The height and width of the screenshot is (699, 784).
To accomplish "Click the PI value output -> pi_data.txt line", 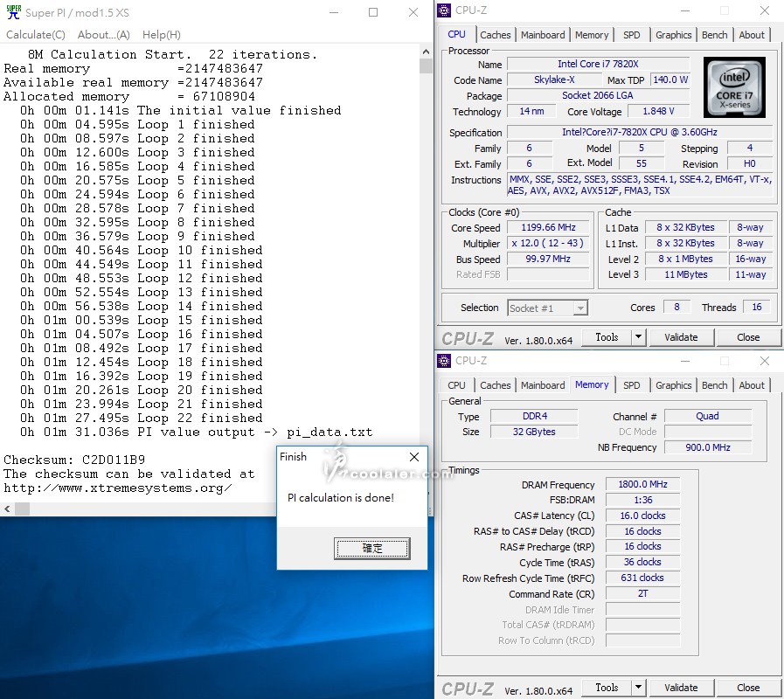I will point(196,432).
